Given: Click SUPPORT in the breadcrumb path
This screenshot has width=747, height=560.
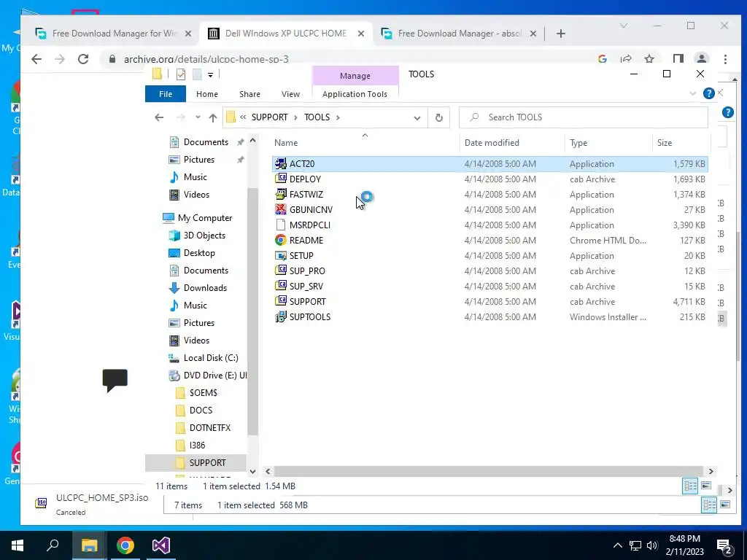Looking at the screenshot, I should 269,117.
